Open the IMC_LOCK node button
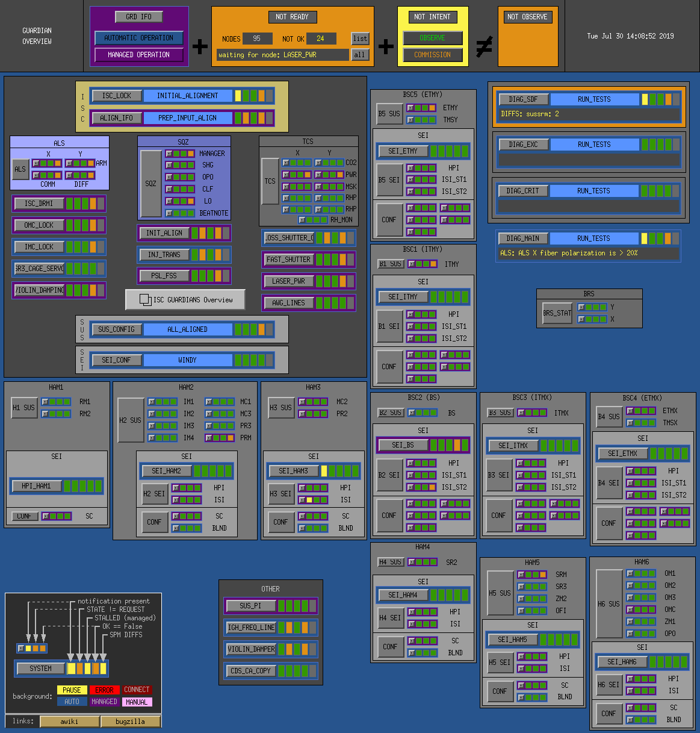The width and height of the screenshot is (700, 733). pos(39,247)
